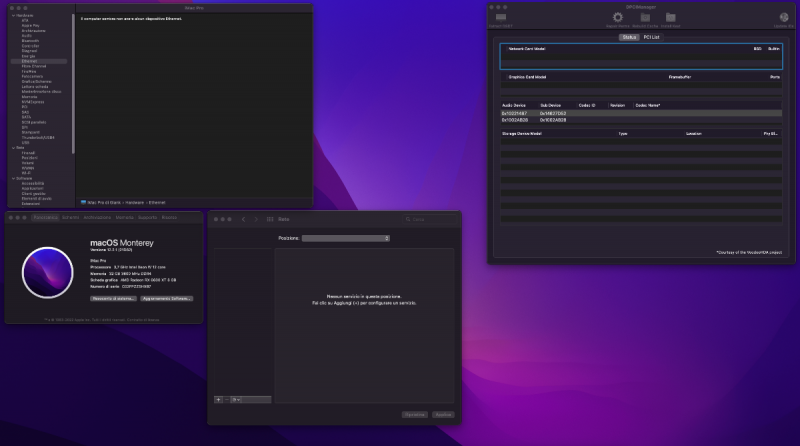Collapse the Software tree section
This screenshot has width=800, height=446.
click(13, 179)
